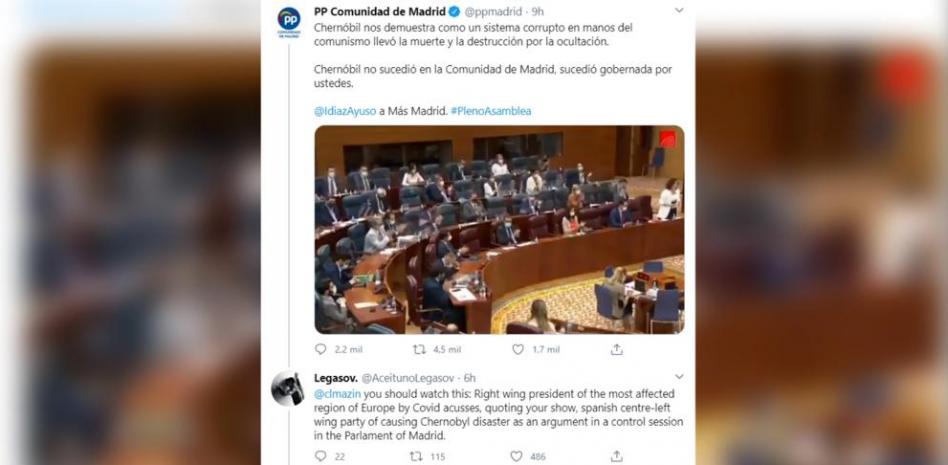
Task: Like the Legasov tweet
Action: [516, 457]
